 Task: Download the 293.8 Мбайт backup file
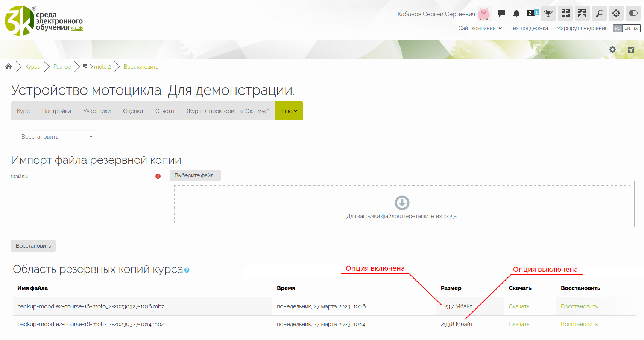click(x=519, y=324)
